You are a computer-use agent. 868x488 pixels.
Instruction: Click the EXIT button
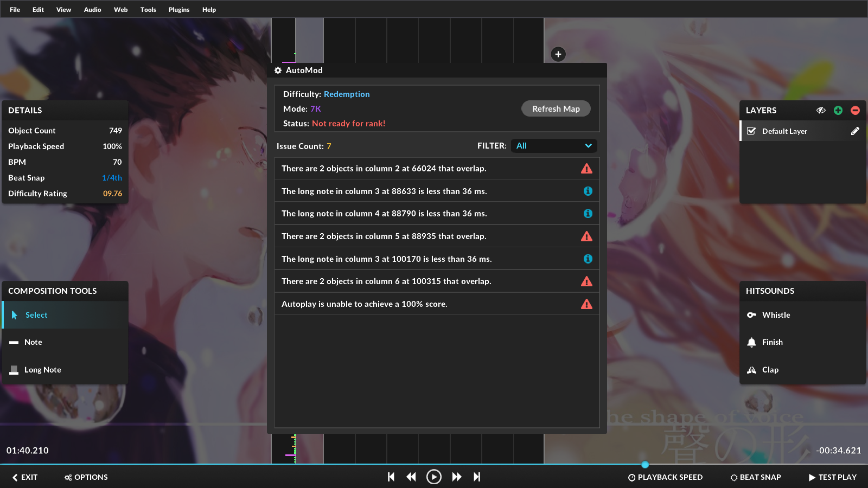(x=25, y=477)
